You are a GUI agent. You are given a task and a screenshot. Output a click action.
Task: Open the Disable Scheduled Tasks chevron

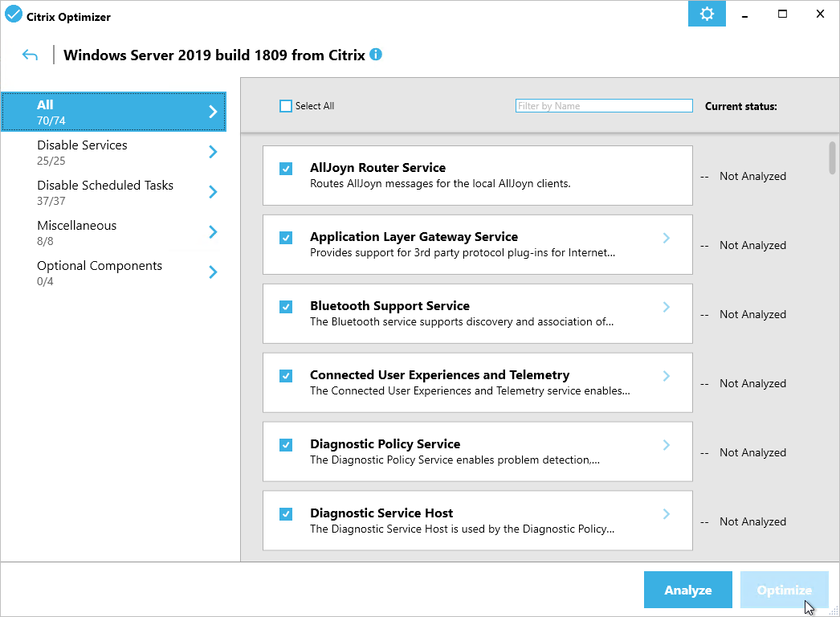214,192
